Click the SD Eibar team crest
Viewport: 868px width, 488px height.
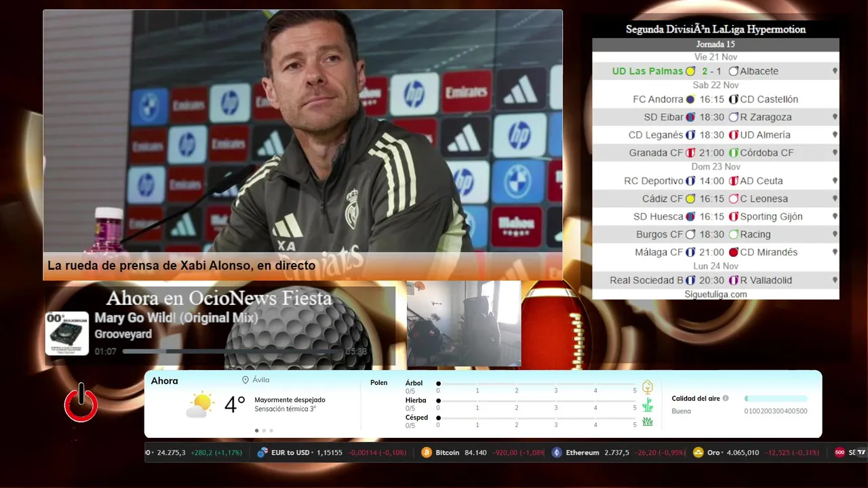(690, 117)
